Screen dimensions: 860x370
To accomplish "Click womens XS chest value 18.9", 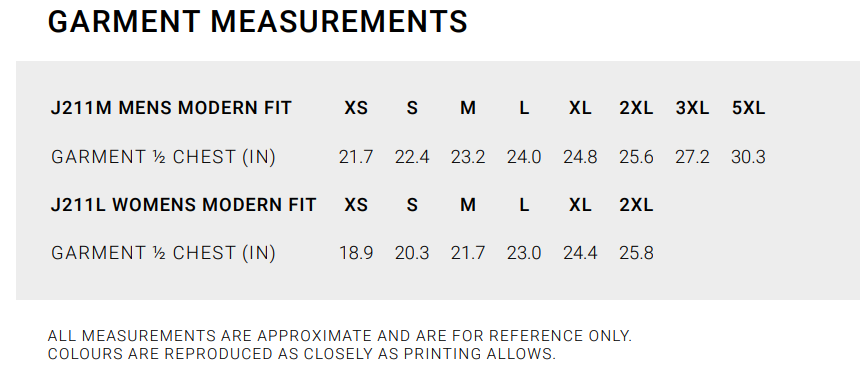I will pos(356,253).
